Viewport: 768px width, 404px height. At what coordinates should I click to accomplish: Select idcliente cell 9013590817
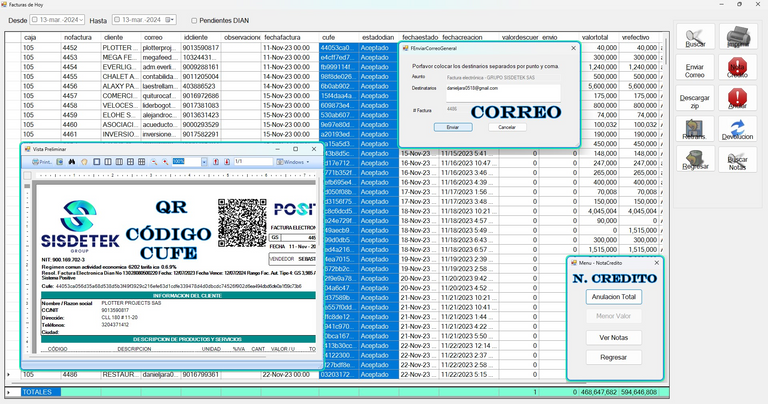pos(201,48)
